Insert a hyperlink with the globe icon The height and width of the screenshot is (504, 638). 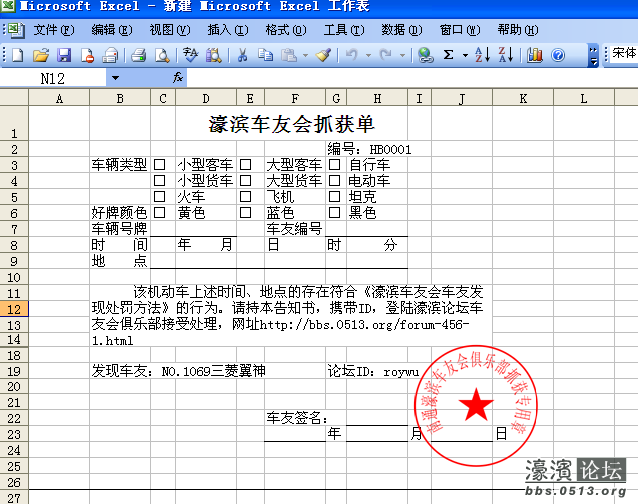[x=426, y=55]
